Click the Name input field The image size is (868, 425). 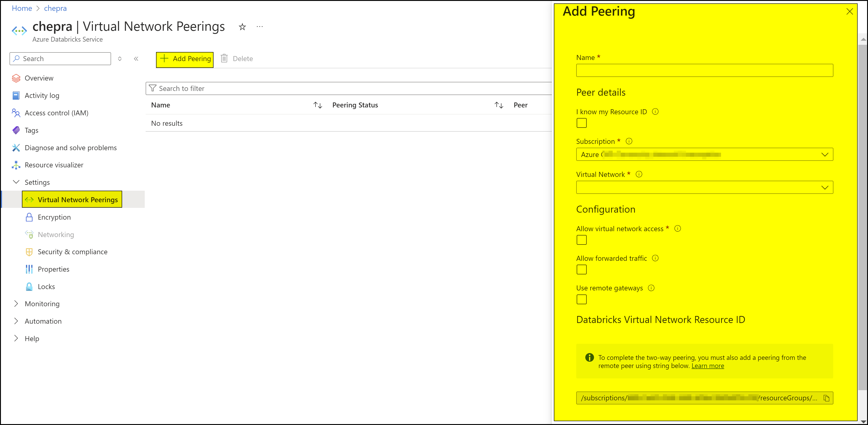(704, 70)
